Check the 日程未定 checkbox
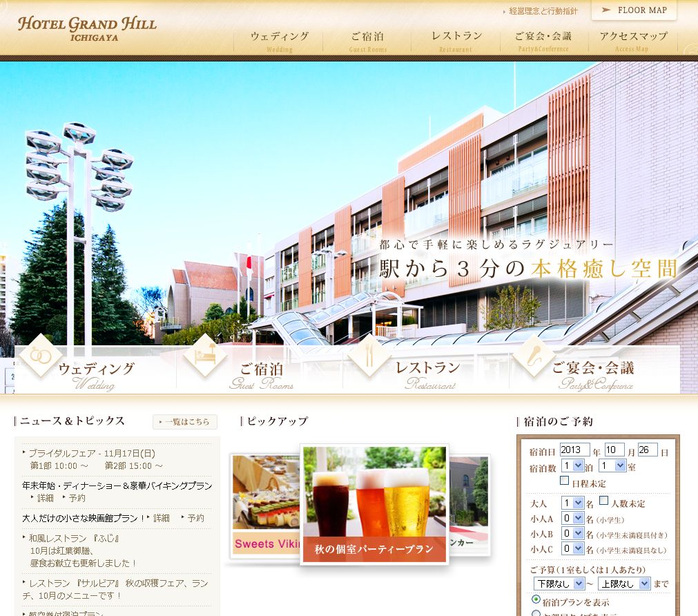698x616 pixels. coord(565,481)
